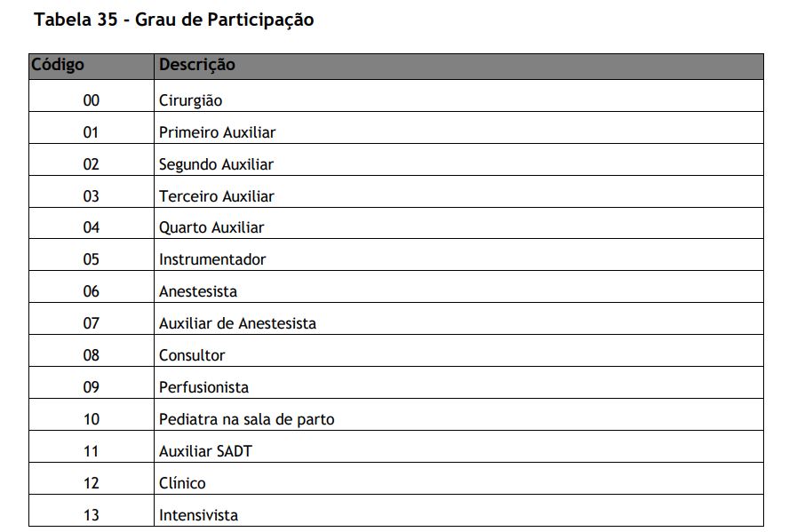Select 'Auxiliar de Anestesista' text
797x532 pixels.
(x=237, y=323)
